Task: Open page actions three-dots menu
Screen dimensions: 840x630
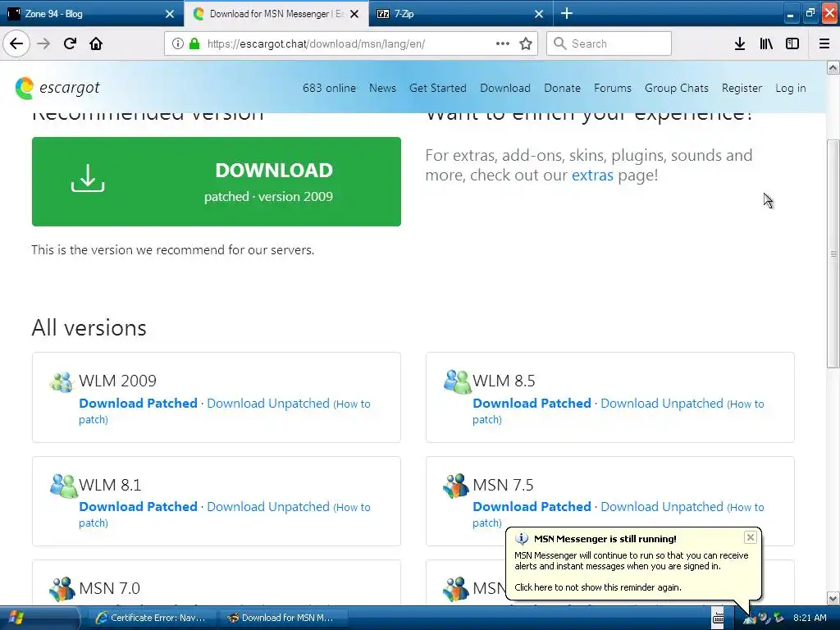Action: [503, 43]
